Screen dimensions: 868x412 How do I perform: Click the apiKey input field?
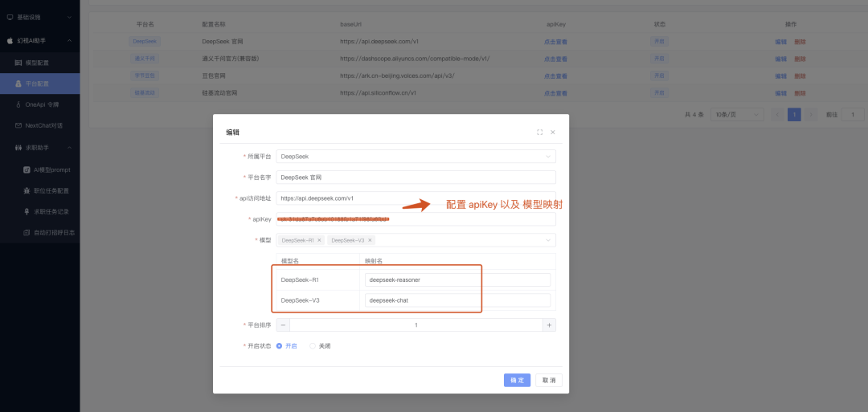[x=416, y=219]
